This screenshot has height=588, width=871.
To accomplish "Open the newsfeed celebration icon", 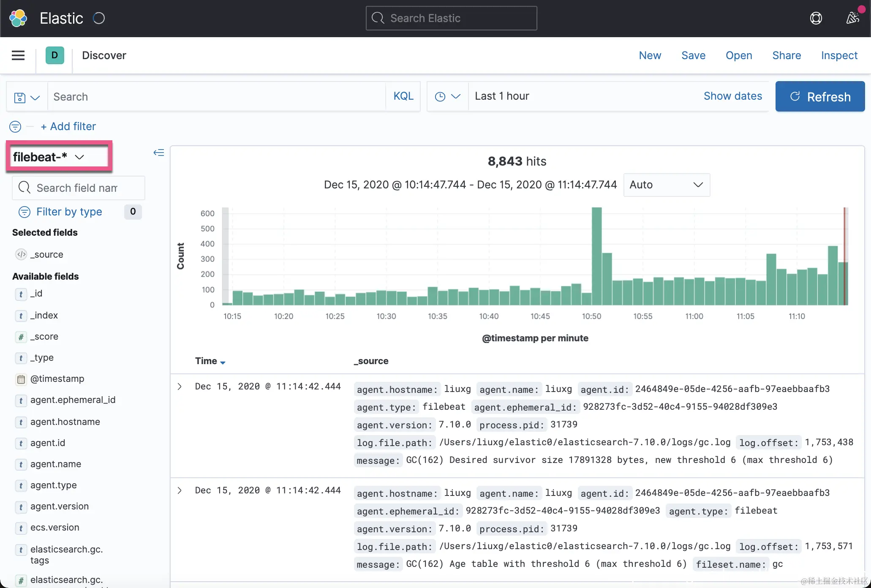I will 853,18.
